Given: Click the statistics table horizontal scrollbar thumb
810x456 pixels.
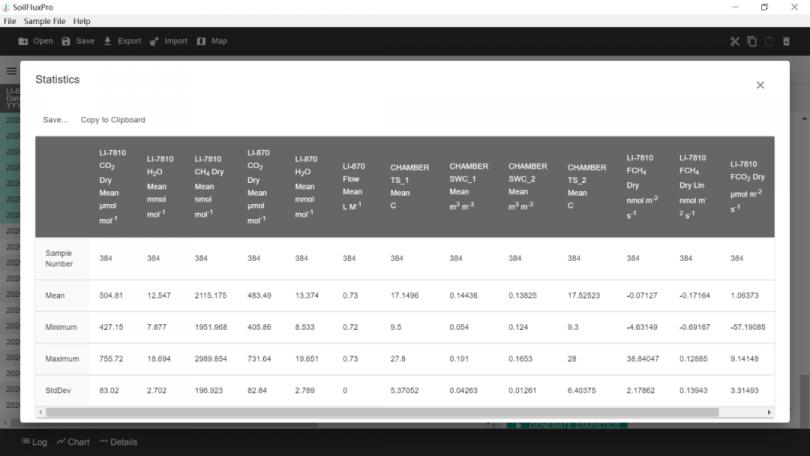Looking at the screenshot, I should tap(380, 412).
